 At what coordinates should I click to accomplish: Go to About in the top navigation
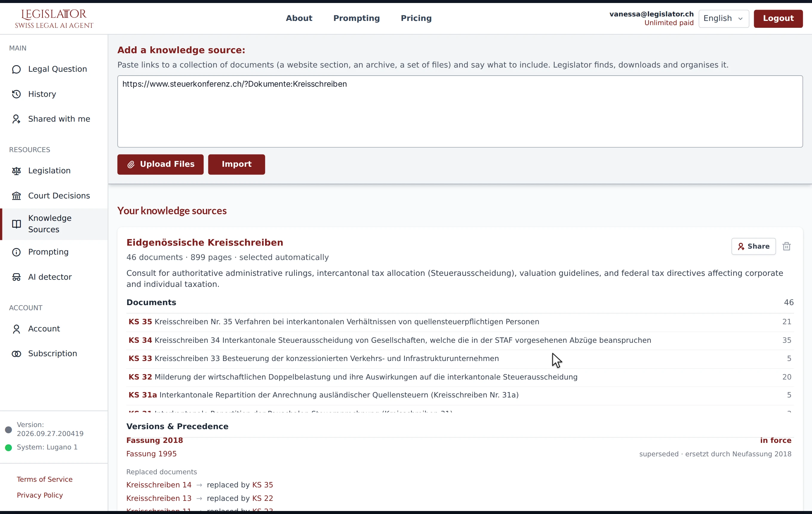(299, 18)
